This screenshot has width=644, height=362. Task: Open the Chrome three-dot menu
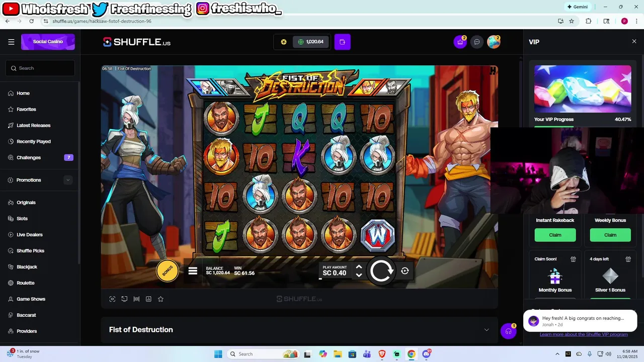(636, 21)
